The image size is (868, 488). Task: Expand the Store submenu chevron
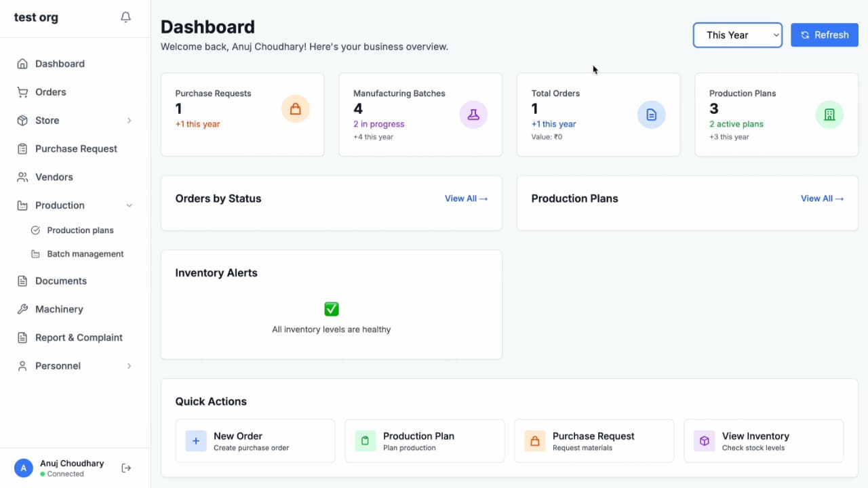click(x=129, y=121)
